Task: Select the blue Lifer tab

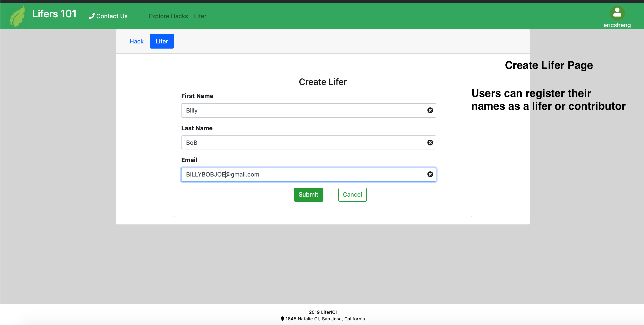Action: point(162,41)
